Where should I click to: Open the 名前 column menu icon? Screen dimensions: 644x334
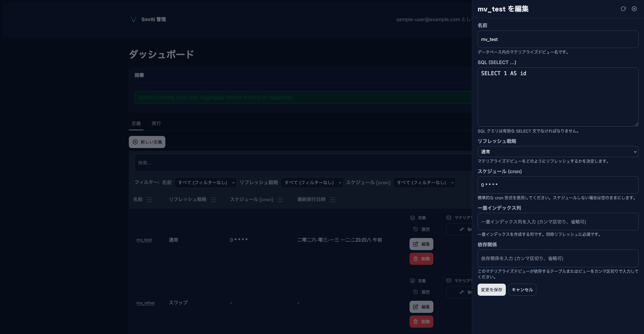point(150,200)
